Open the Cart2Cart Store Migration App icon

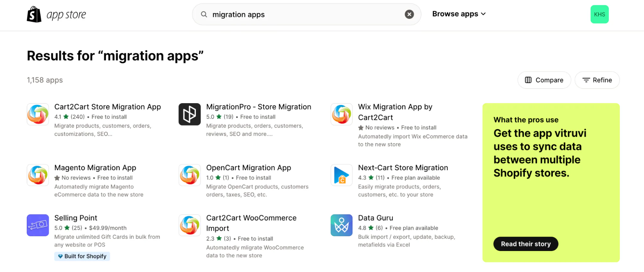tap(38, 114)
